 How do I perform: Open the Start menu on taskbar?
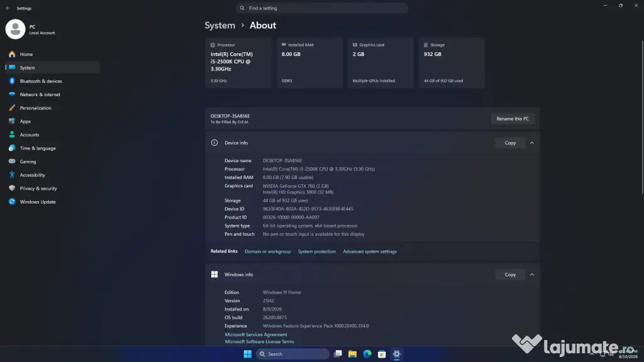[x=248, y=354]
